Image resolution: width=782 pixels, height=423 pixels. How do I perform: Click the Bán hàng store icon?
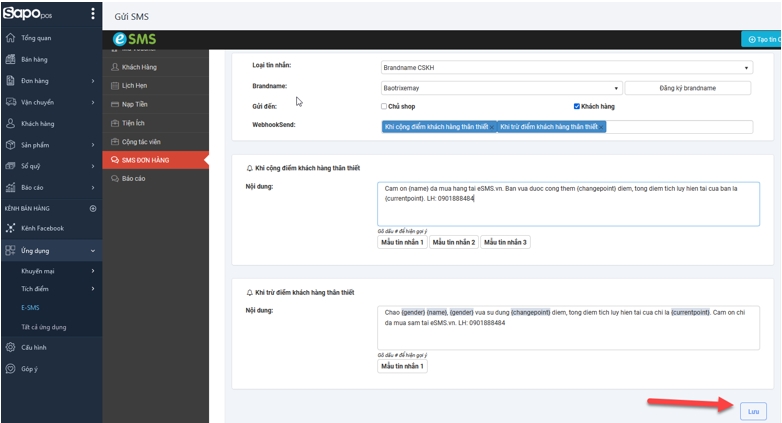pos(10,59)
